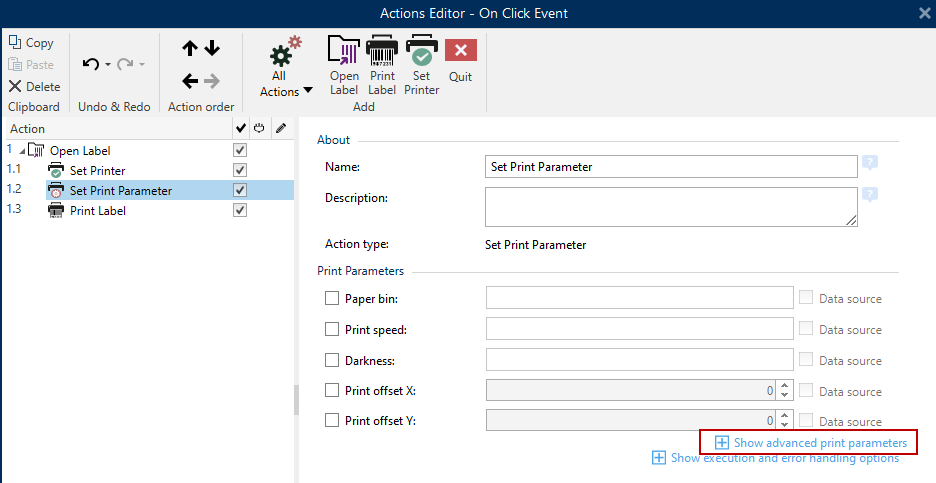Open the All Actions dropdown
Viewport: 936px width, 483px height.
coord(286,67)
